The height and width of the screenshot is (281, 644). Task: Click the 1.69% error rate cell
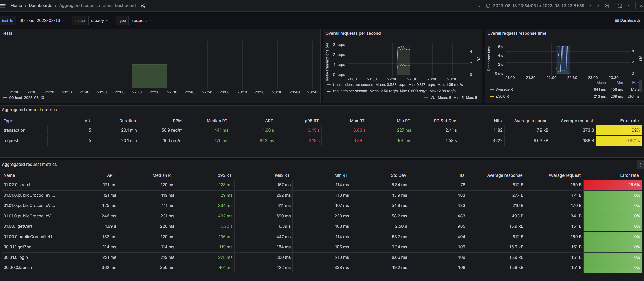click(x=619, y=130)
